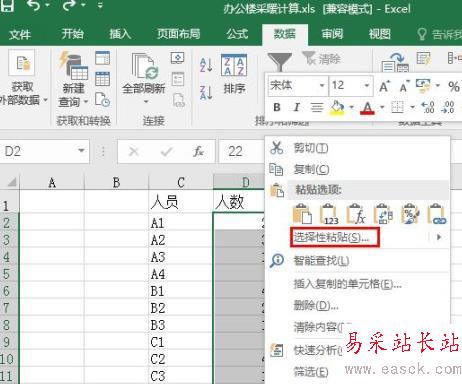The width and height of the screenshot is (462, 384).
Task: Select 删除(D)... menu item
Action: [358, 305]
